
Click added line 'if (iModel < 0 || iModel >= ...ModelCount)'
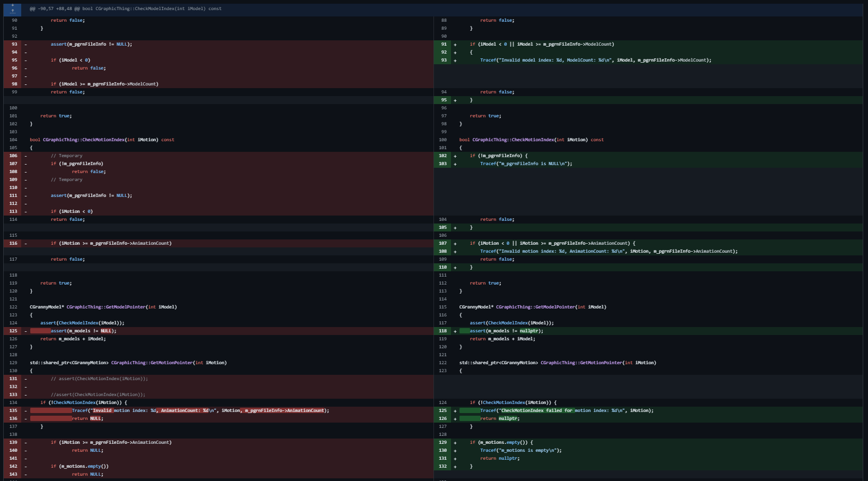[x=542, y=44]
